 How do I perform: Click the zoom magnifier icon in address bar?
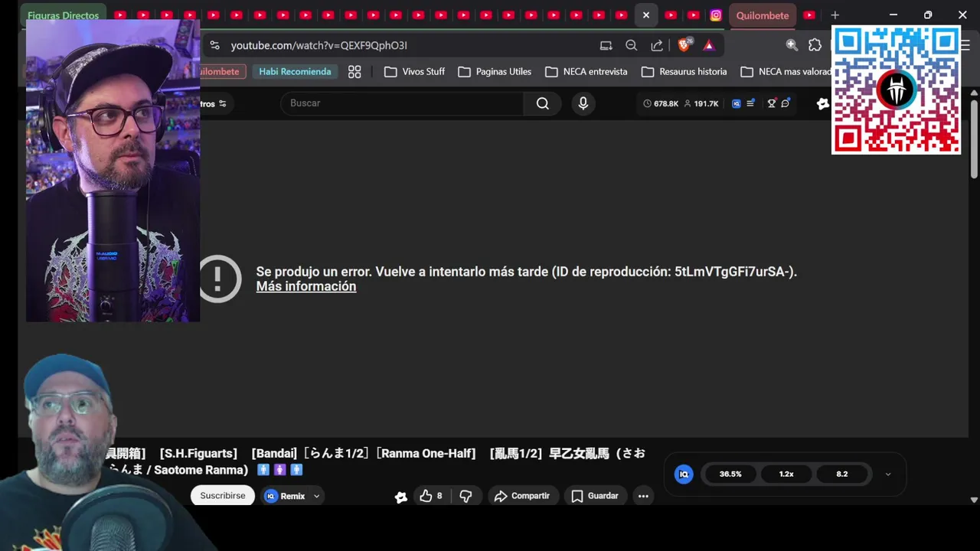(x=632, y=45)
